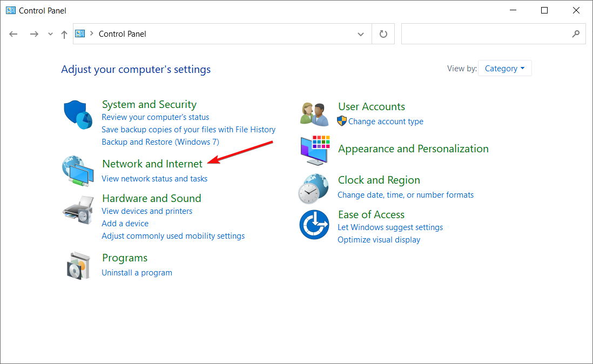
Task: Click Change account type link
Action: (x=386, y=122)
